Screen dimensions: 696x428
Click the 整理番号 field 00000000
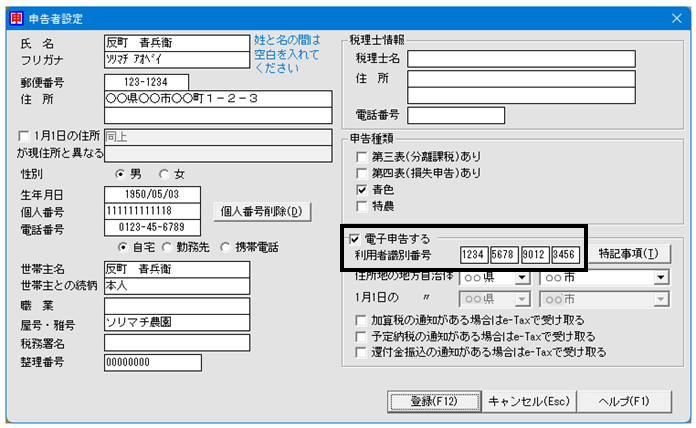coord(153,362)
